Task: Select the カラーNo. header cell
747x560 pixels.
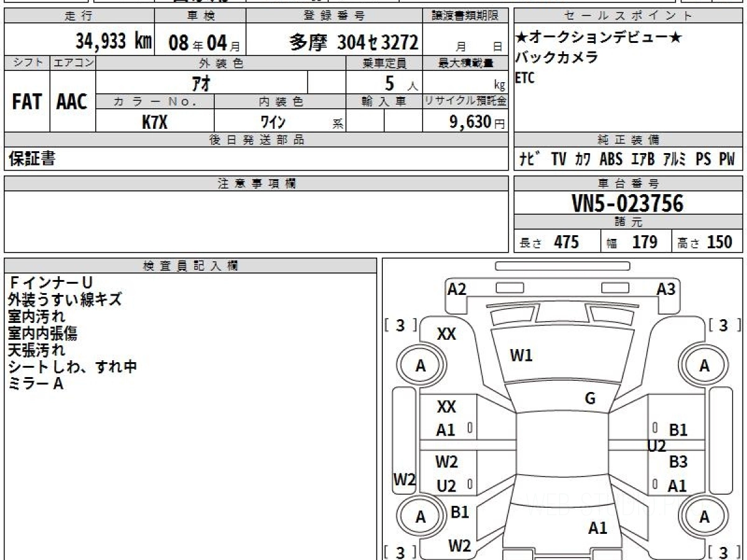Action: pos(155,101)
